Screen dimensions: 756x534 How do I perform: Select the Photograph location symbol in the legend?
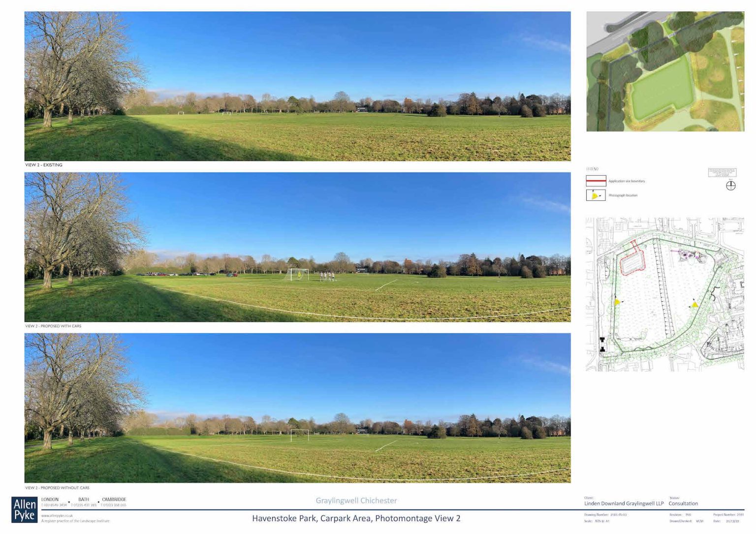click(596, 195)
